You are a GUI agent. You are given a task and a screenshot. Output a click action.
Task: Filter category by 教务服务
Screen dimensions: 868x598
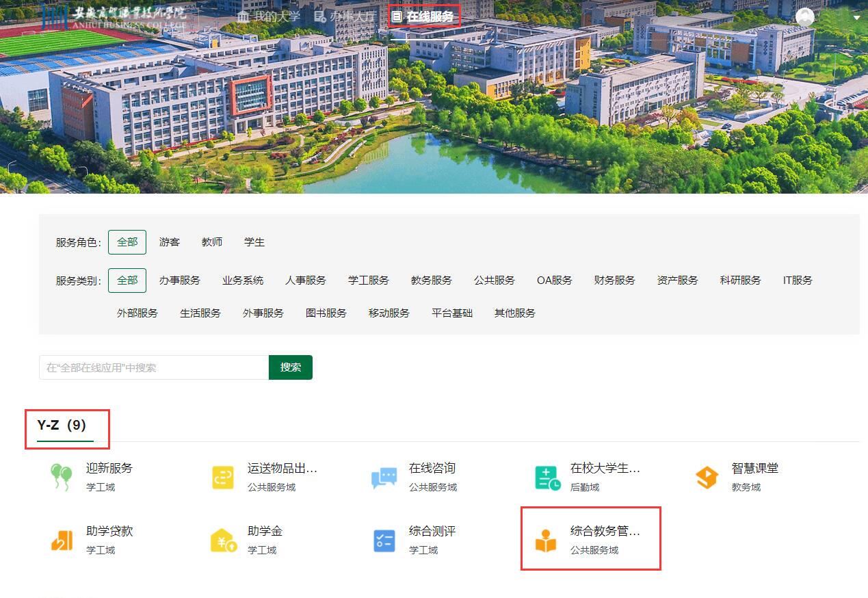(431, 281)
